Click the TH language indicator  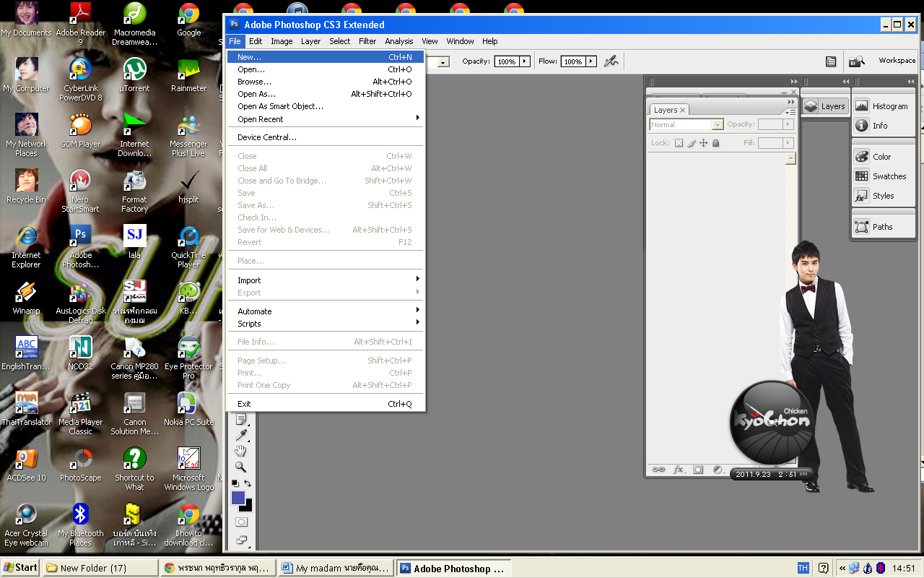tap(803, 569)
